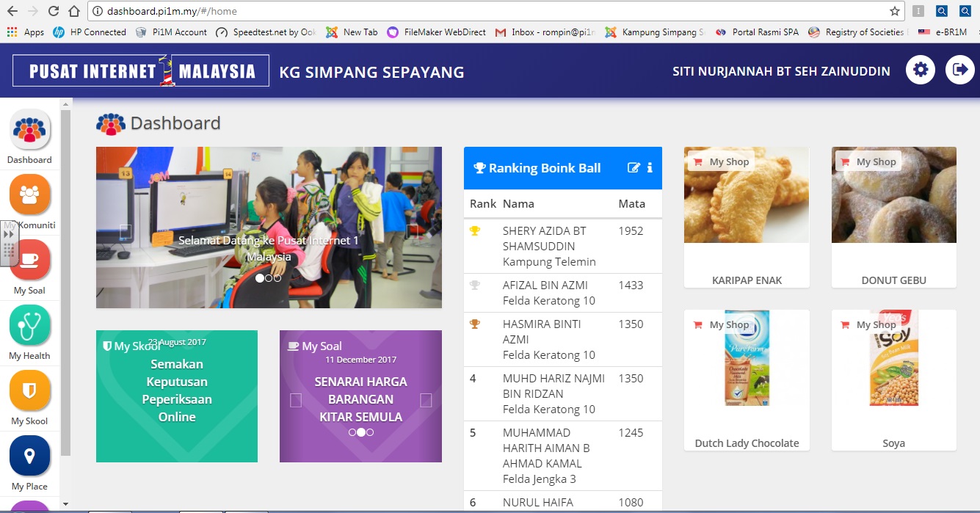Image resolution: width=980 pixels, height=513 pixels.
Task: Show info for Ranking Boink Ball
Action: [x=650, y=168]
